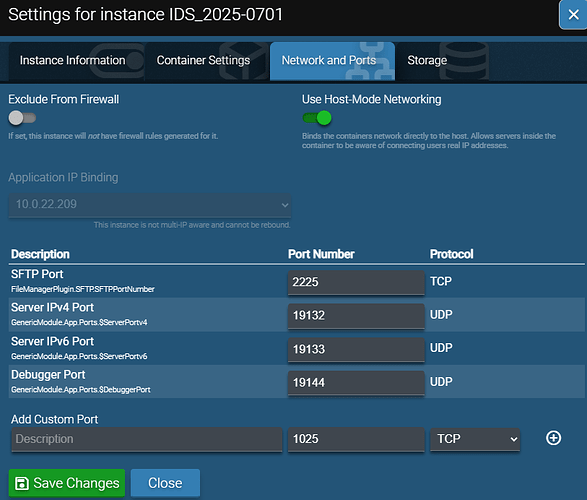Click the Debugger Port label
Image resolution: width=587 pixels, height=500 pixels.
point(48,375)
